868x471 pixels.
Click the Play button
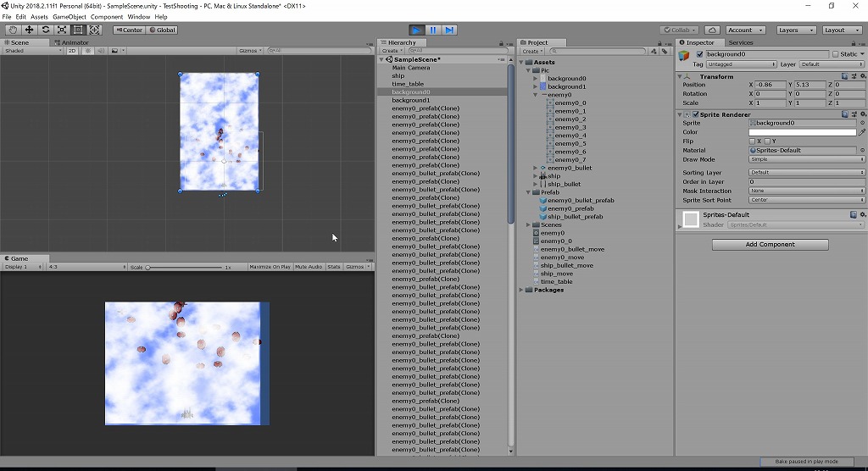pos(417,30)
